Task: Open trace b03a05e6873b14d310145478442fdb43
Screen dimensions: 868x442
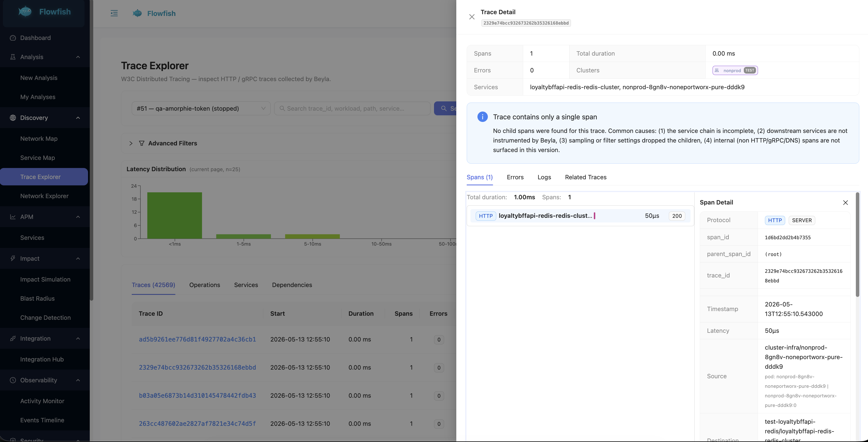Action: point(197,395)
